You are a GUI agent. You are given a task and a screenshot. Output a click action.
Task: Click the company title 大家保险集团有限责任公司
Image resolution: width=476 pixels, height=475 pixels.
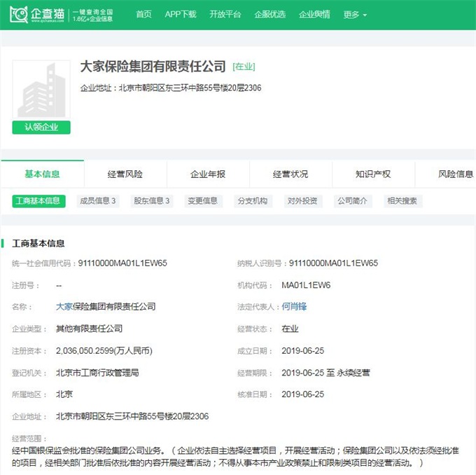coord(153,67)
